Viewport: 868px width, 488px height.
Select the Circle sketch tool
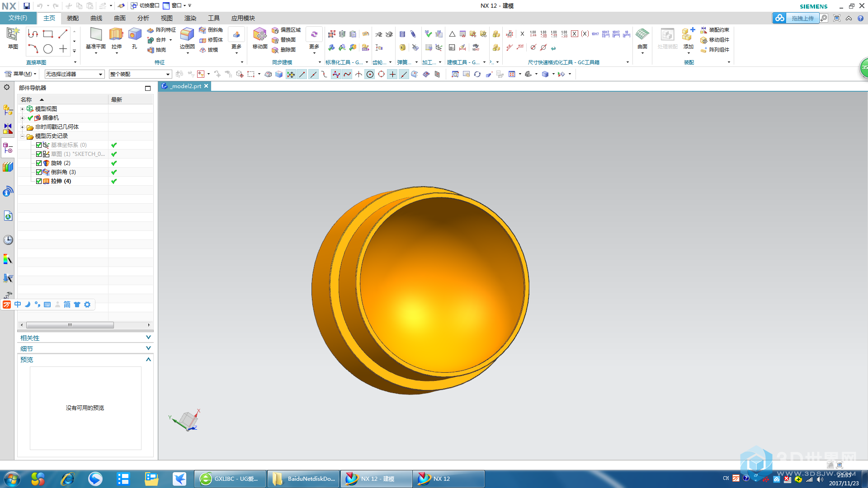(48, 49)
